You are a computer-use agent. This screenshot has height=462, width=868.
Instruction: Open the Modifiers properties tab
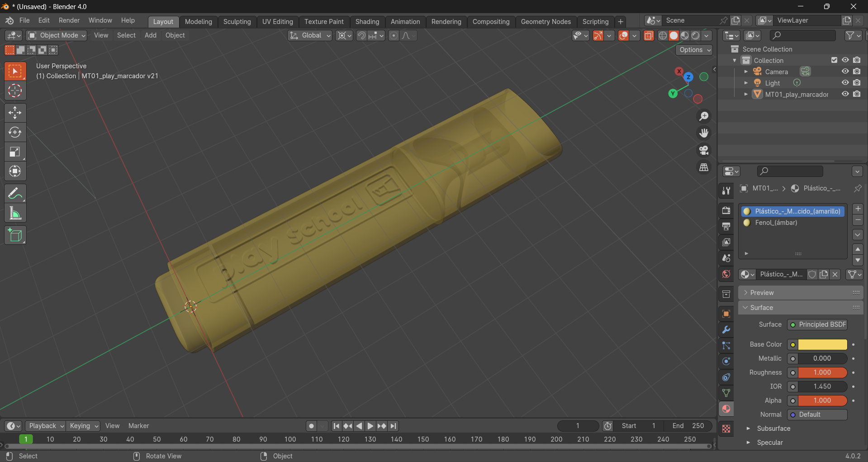click(x=726, y=329)
